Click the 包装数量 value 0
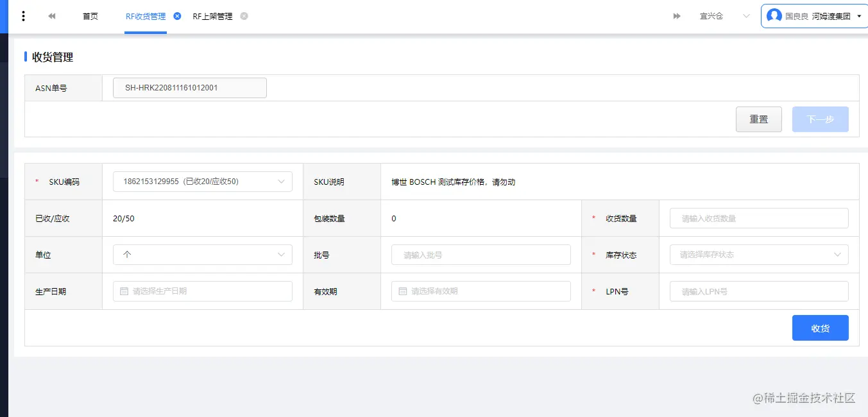Image resolution: width=868 pixels, height=417 pixels. pyautogui.click(x=394, y=219)
